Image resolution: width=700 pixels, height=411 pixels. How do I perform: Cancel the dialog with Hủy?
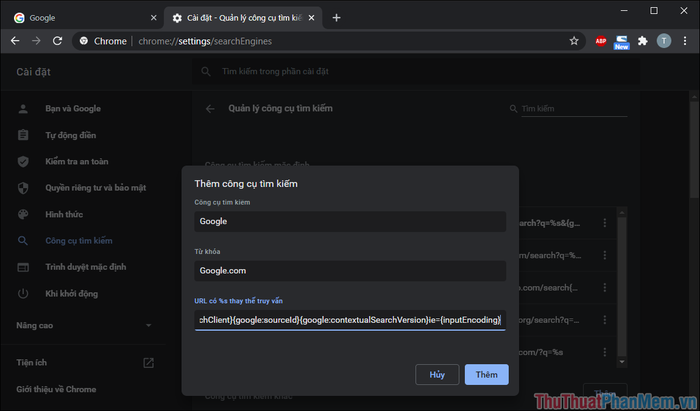pos(437,374)
